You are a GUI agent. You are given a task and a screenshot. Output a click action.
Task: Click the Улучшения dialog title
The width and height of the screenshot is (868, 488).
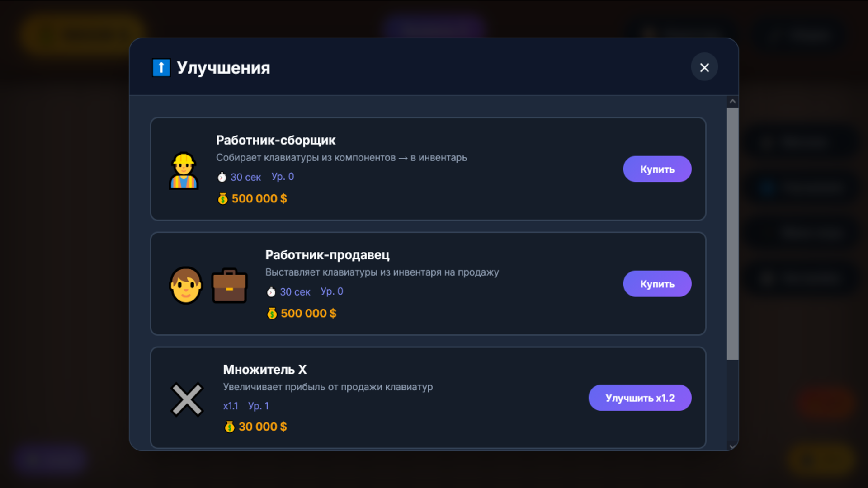(x=223, y=68)
